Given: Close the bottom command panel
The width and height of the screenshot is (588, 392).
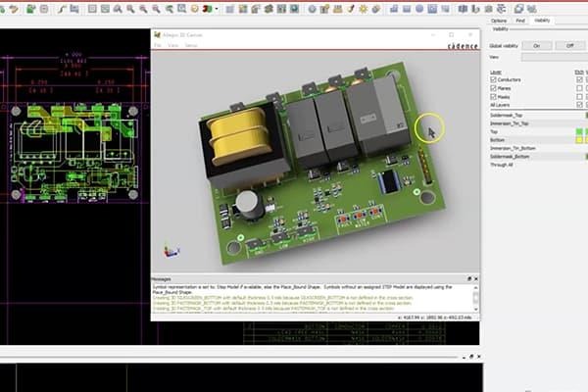Looking at the screenshot, I should [x=479, y=357].
